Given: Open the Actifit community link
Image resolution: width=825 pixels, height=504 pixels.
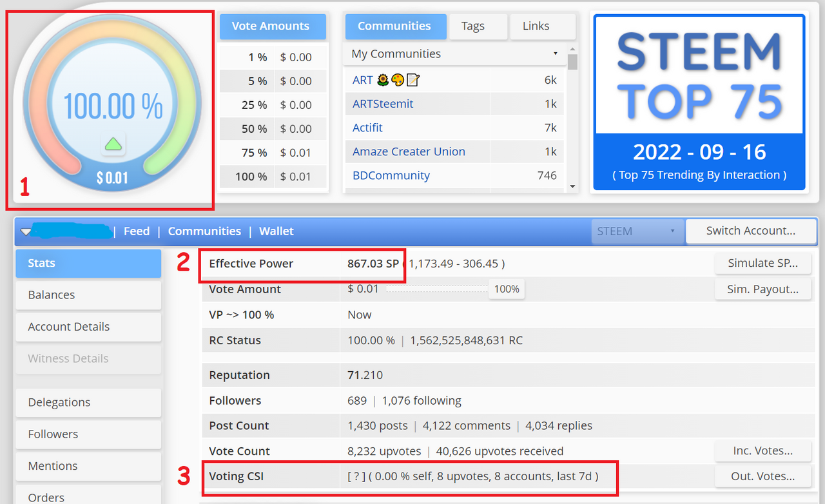Looking at the screenshot, I should click(x=367, y=128).
